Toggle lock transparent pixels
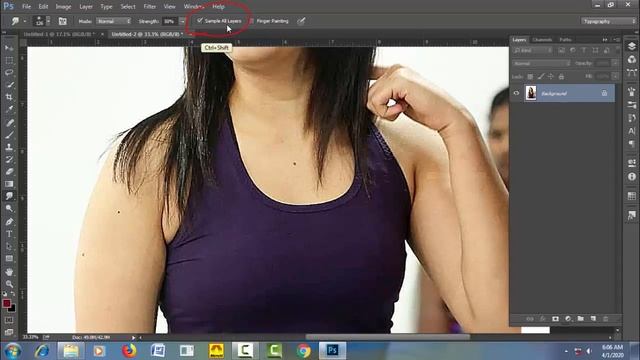The height and width of the screenshot is (360, 640). [x=530, y=76]
